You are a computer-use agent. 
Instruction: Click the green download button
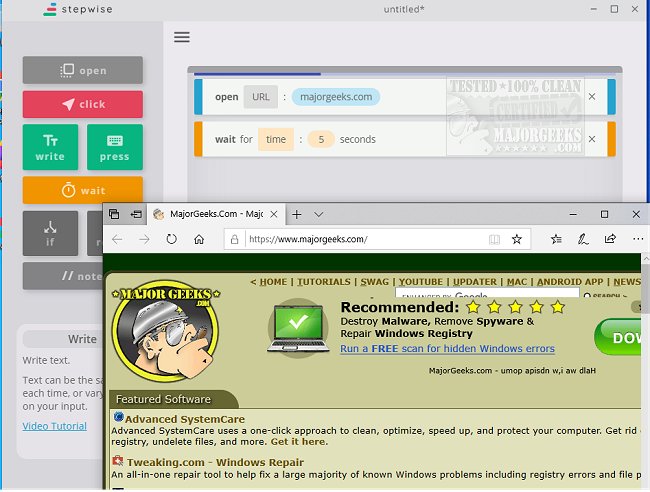618,337
